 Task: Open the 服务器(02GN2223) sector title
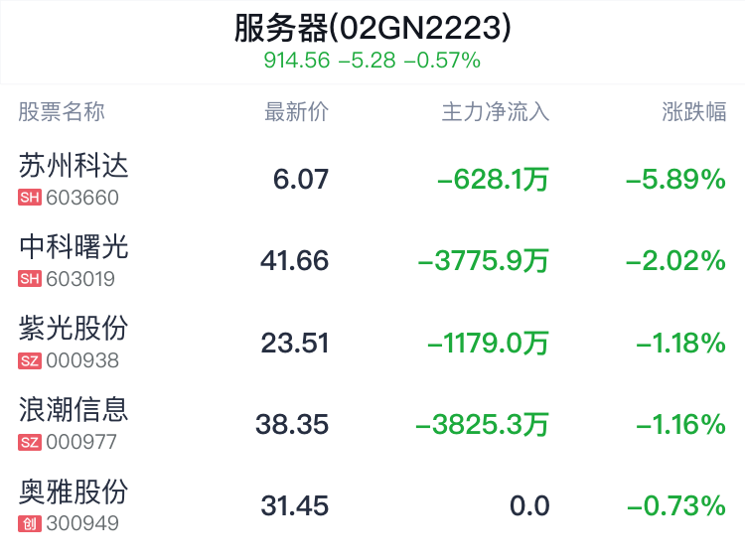pyautogui.click(x=372, y=28)
